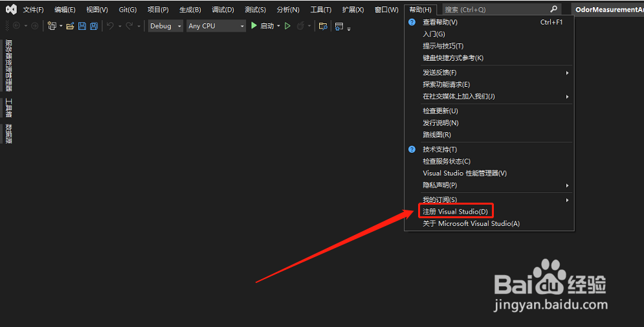Click the undo arrow icon
Screen dimensions: 644x327
[x=110, y=26]
